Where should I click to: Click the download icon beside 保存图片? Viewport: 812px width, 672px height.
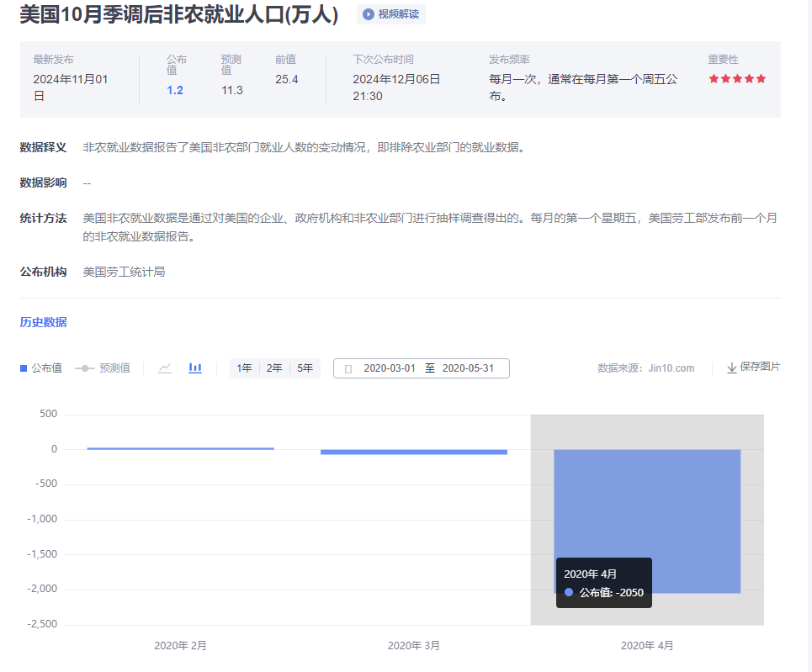click(x=731, y=368)
